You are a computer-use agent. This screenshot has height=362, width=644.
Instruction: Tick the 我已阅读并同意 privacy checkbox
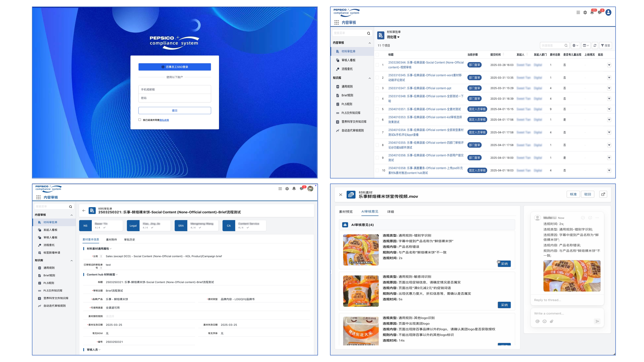pyautogui.click(x=140, y=120)
